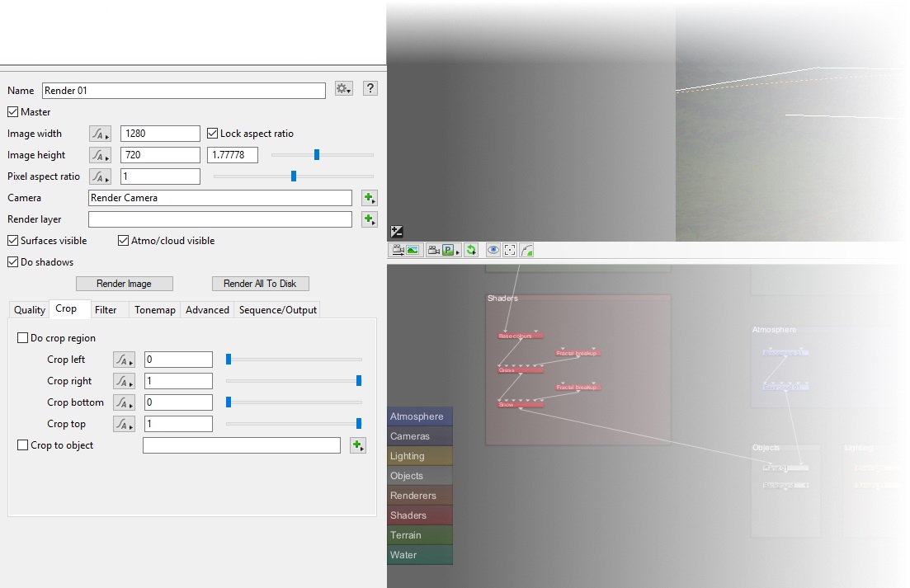910x588 pixels.
Task: Uncheck the Master checkbox
Action: click(x=12, y=112)
